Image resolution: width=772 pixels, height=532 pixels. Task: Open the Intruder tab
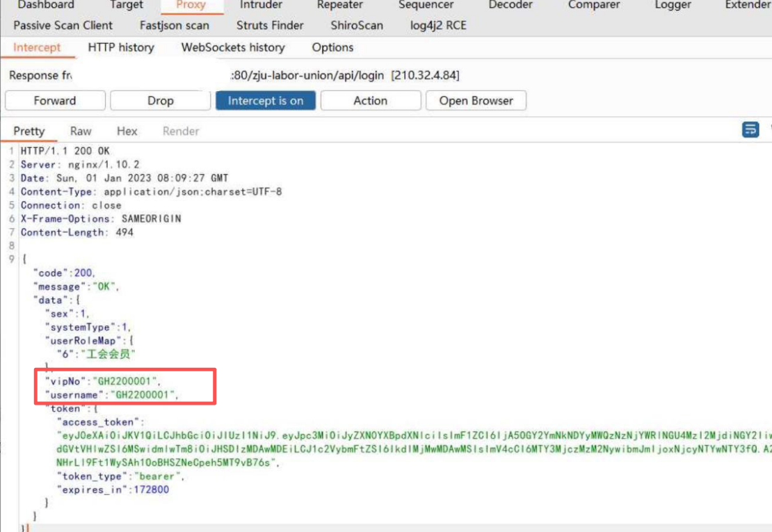pos(261,6)
